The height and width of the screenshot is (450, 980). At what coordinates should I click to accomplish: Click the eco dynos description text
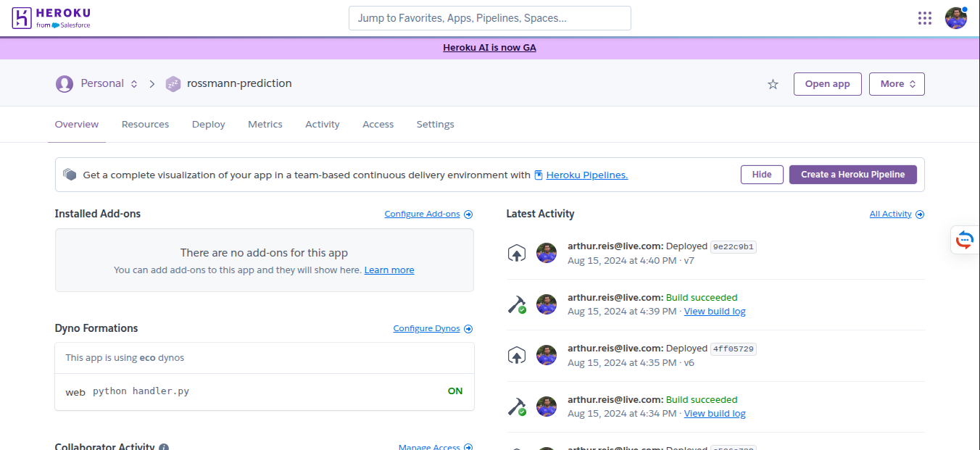point(125,358)
